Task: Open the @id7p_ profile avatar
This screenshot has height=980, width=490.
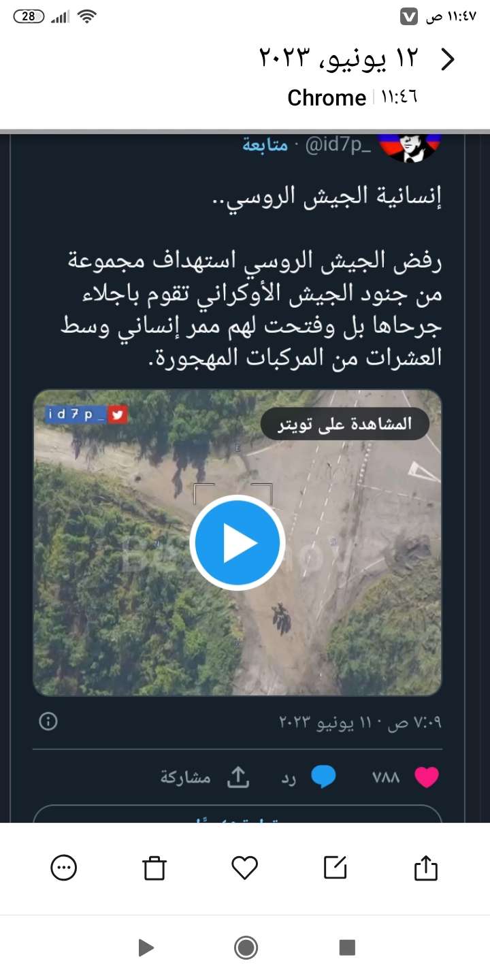Action: pos(410,146)
